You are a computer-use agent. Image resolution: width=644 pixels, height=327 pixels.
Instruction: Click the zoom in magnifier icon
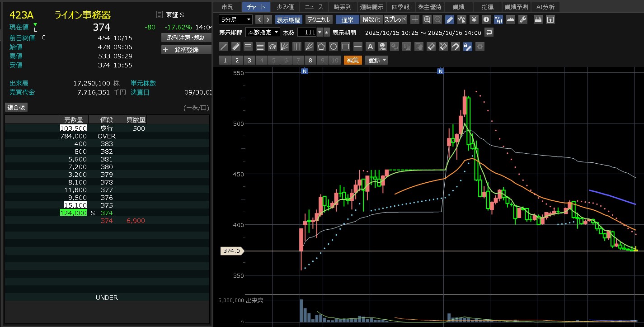pos(427,19)
